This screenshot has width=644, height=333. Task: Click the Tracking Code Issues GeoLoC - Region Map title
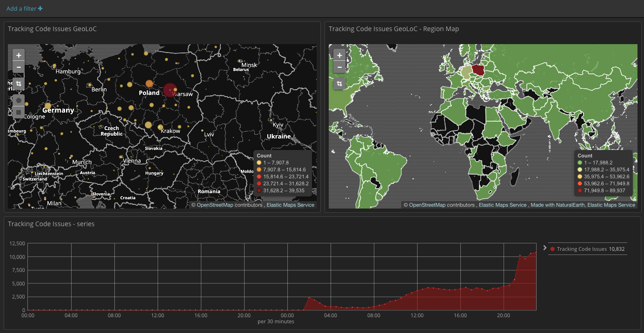click(x=394, y=29)
